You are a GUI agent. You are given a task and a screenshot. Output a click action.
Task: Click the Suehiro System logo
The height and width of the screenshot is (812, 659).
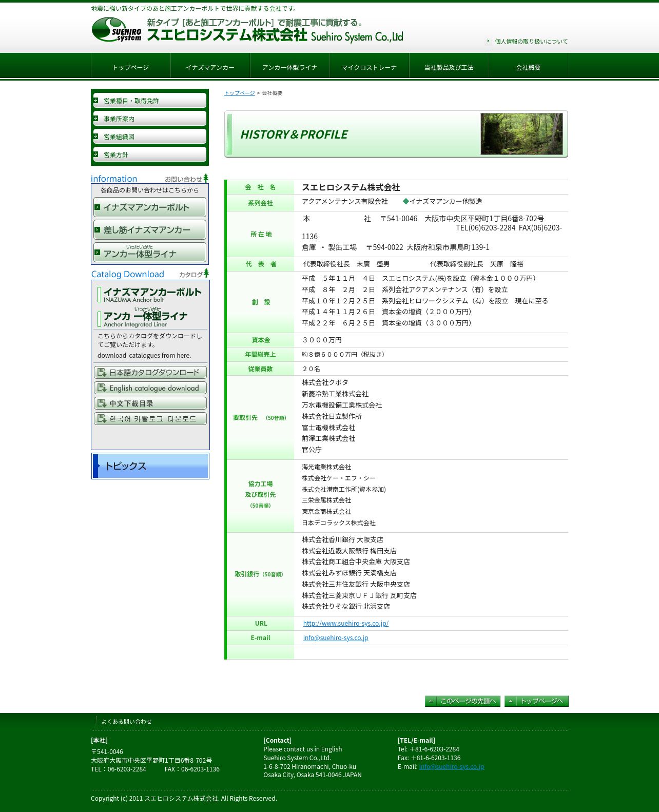click(x=117, y=29)
